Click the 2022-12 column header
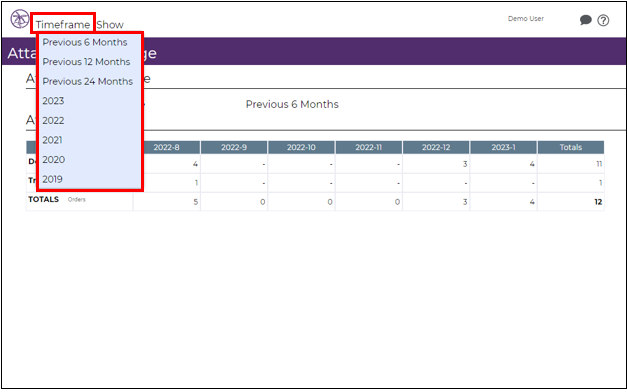The width and height of the screenshot is (627, 392). 436,147
